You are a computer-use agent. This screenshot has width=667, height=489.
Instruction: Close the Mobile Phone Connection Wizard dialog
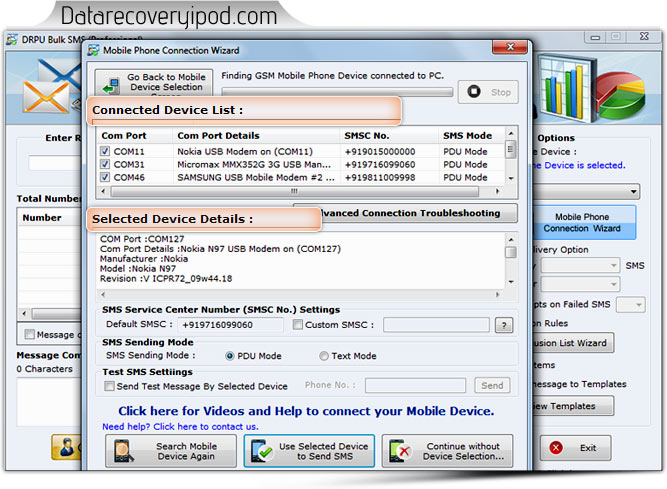tap(510, 47)
